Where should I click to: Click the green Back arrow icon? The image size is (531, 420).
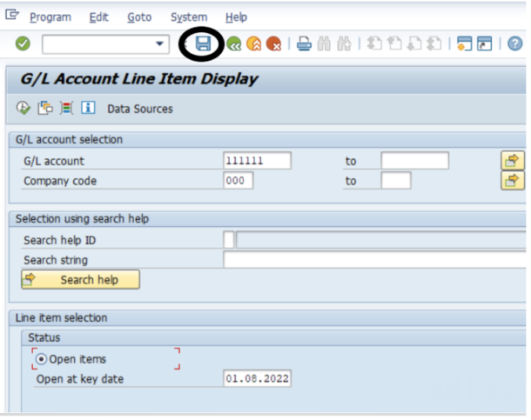point(234,43)
